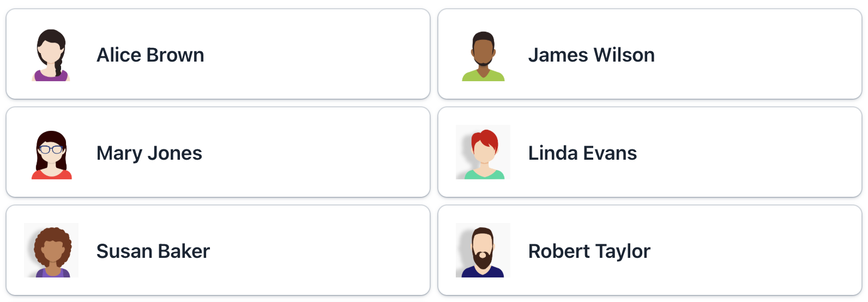Select the James Wilson name label
Screen dimensions: 868x302
pos(591,55)
